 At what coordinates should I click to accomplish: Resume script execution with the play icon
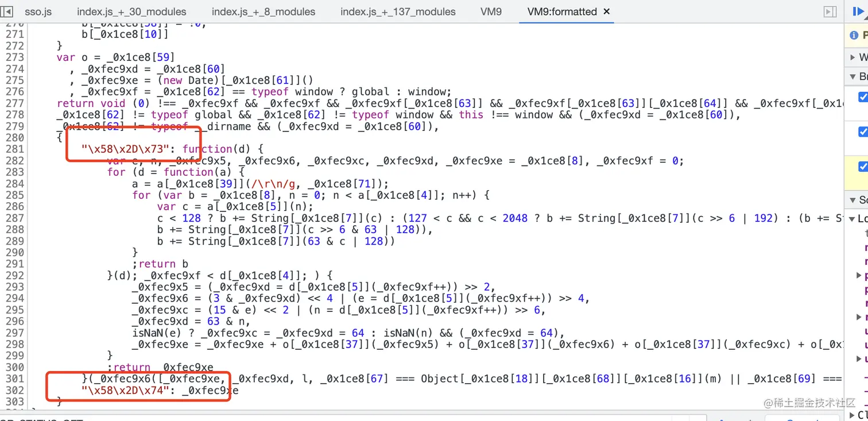[x=859, y=11]
